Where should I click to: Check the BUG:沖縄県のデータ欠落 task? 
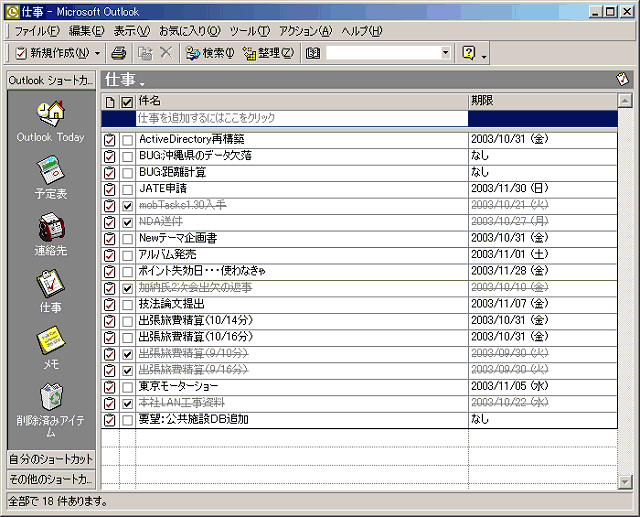pyautogui.click(x=128, y=157)
